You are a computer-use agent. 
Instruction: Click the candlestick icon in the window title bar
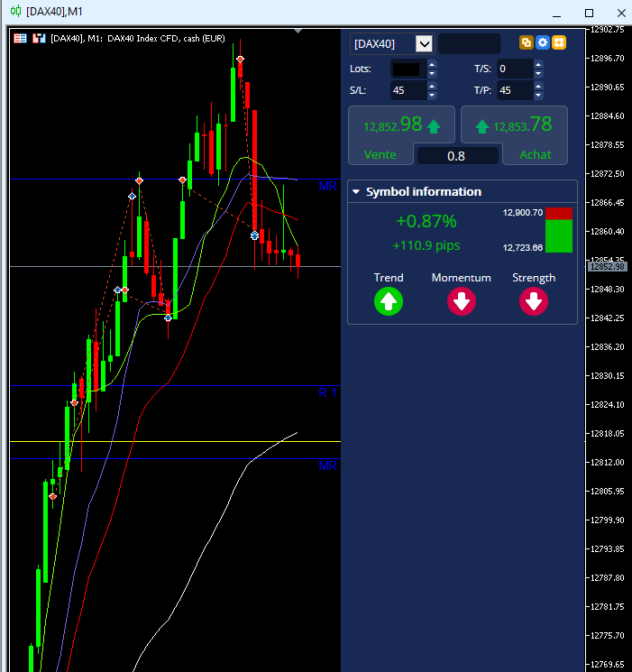[16, 11]
